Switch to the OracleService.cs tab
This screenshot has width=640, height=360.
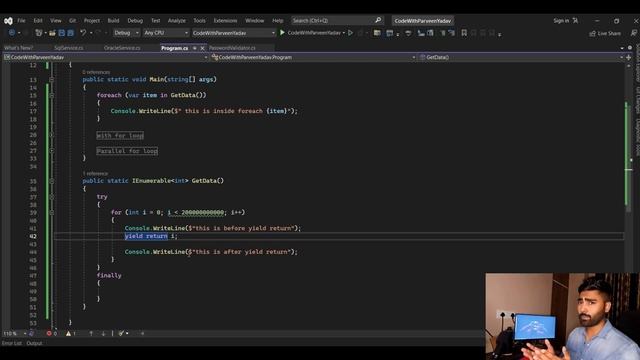tap(122, 48)
